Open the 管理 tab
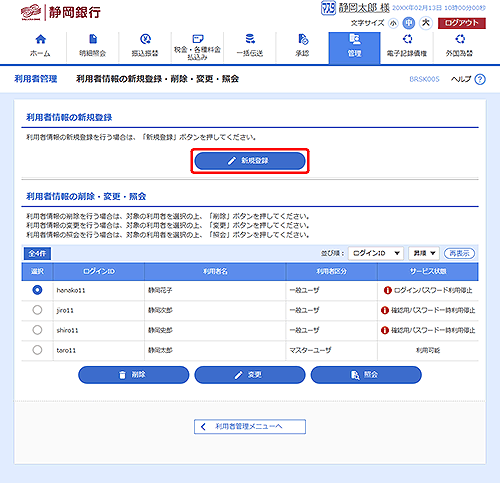The height and width of the screenshot is (483, 500). [354, 48]
